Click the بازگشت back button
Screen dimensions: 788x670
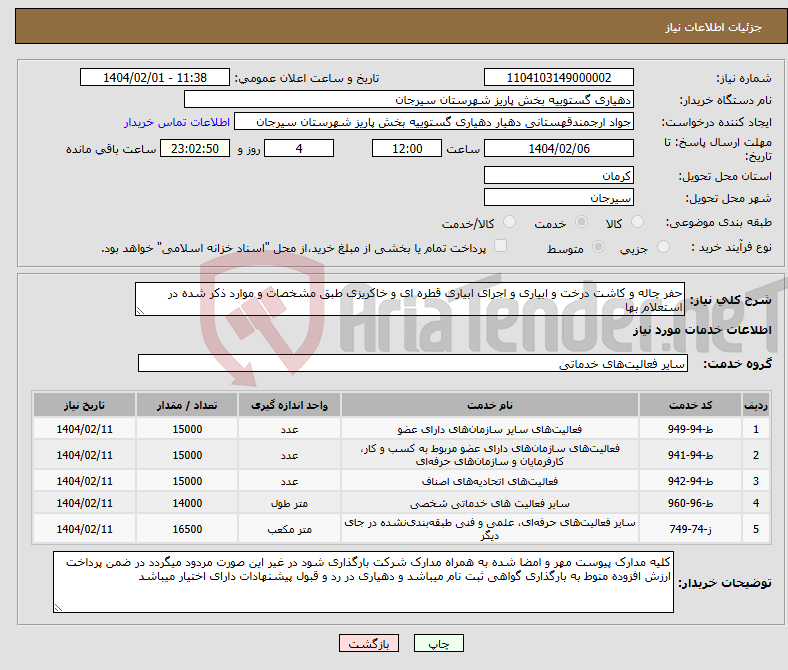pyautogui.click(x=369, y=643)
